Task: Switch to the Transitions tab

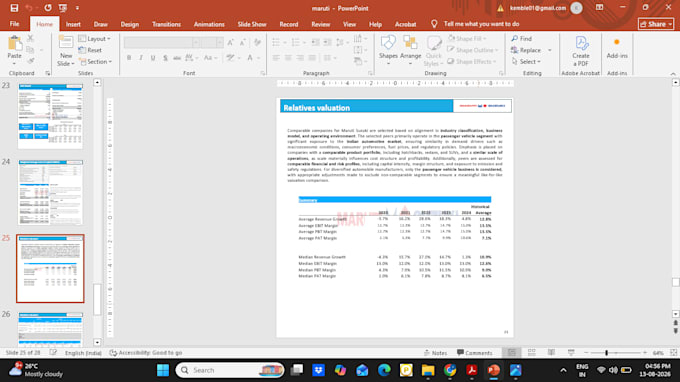Action: click(x=166, y=24)
